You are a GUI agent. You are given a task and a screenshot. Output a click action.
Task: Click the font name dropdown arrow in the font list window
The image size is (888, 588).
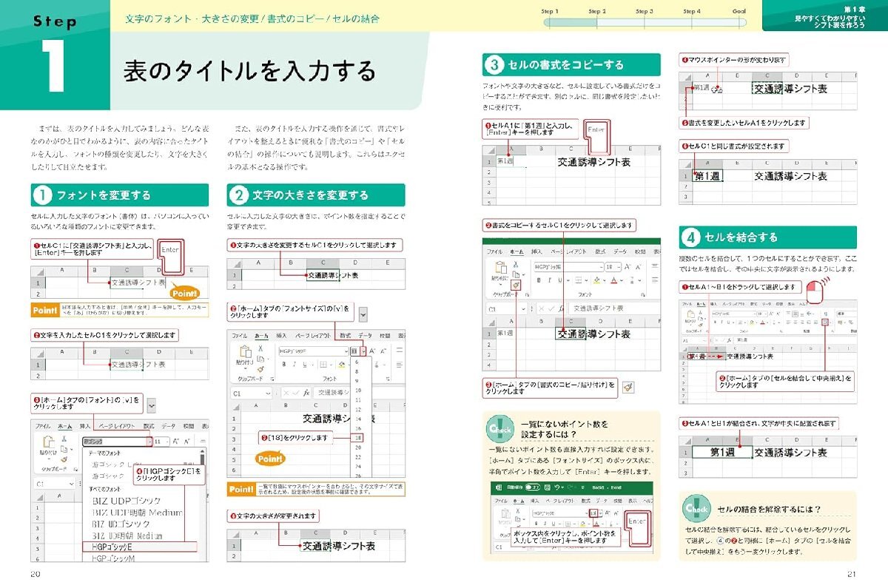click(149, 442)
